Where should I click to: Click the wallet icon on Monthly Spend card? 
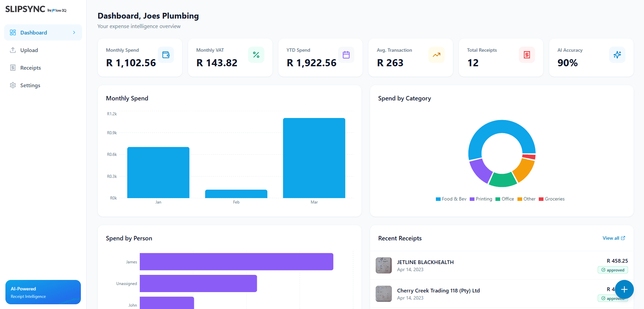pyautogui.click(x=166, y=54)
